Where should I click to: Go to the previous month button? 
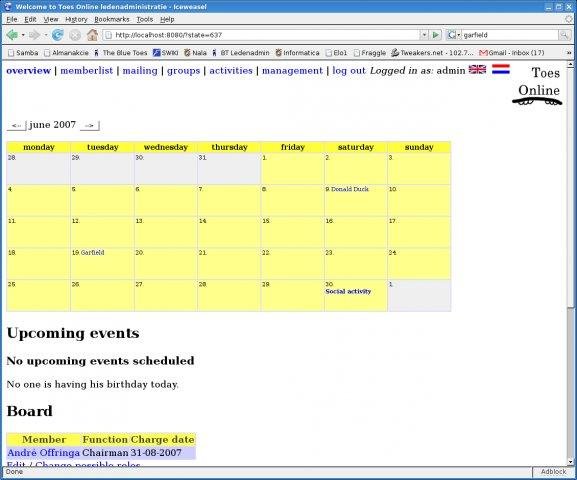pyautogui.click(x=17, y=126)
